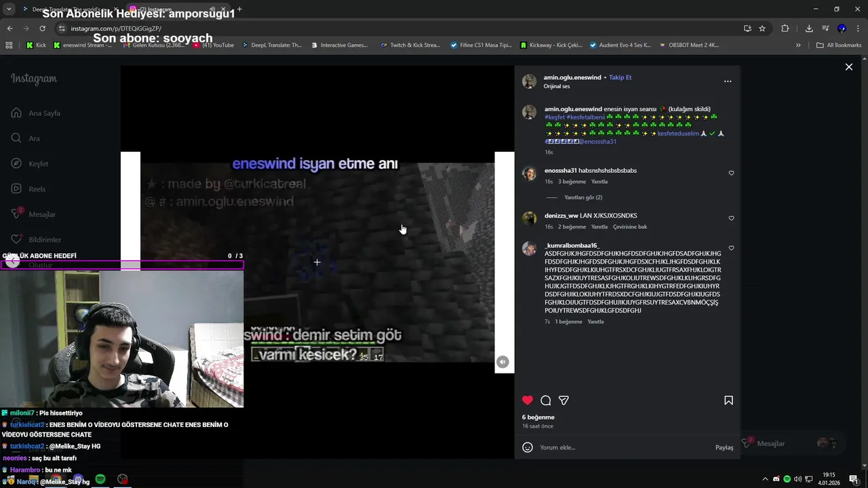Image resolution: width=868 pixels, height=488 pixels.
Task: Go back with the browser back arrow
Action: click(x=9, y=28)
